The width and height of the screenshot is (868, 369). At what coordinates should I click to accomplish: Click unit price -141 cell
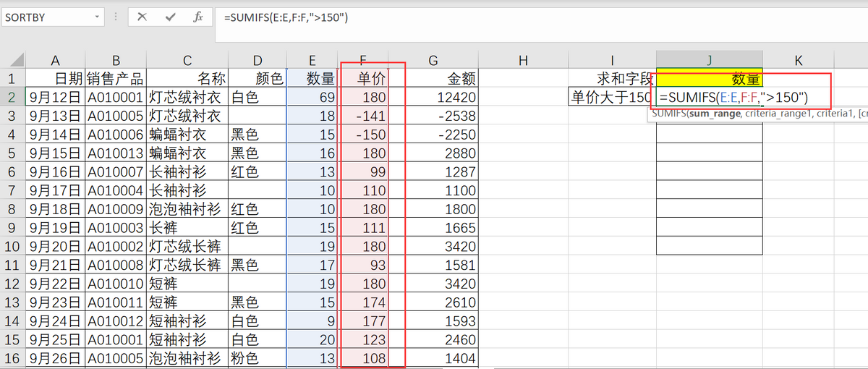tap(363, 116)
